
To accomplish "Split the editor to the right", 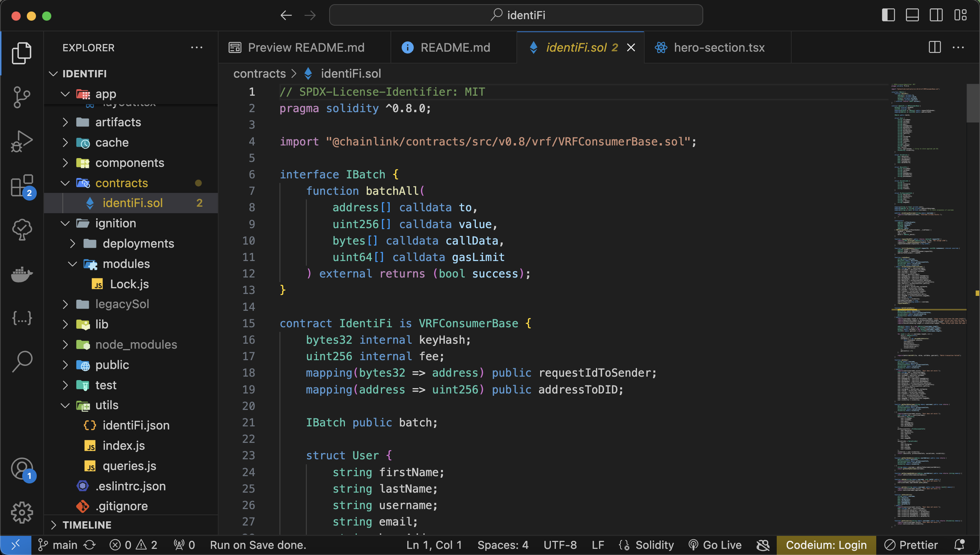I will tap(934, 47).
